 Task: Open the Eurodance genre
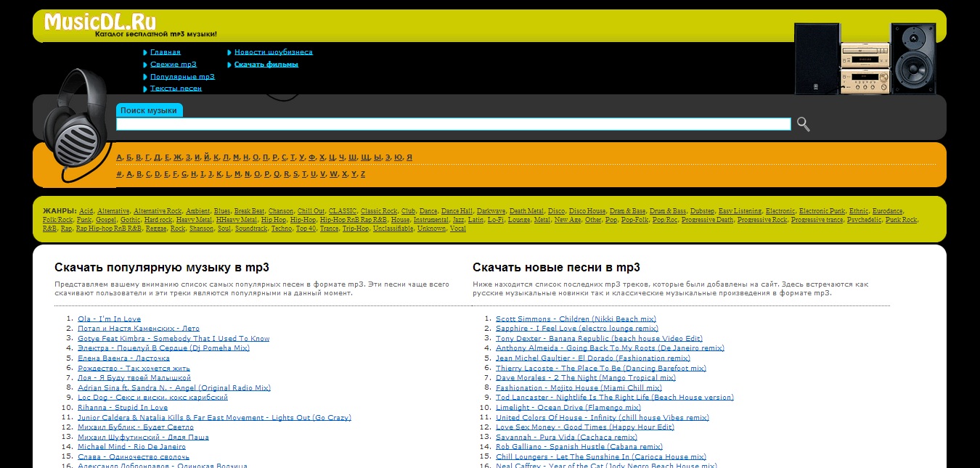coord(888,210)
